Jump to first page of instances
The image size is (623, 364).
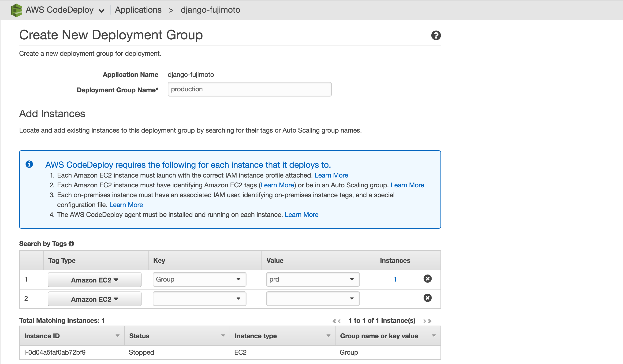pos(334,321)
